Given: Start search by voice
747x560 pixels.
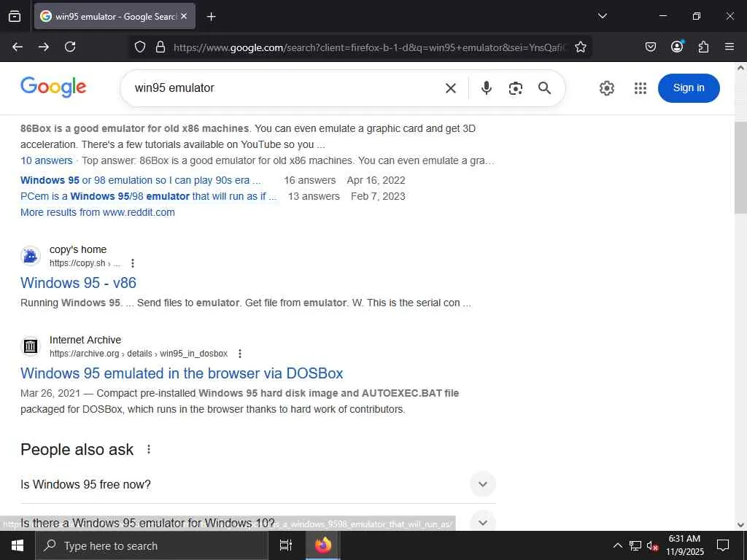Looking at the screenshot, I should (x=487, y=88).
